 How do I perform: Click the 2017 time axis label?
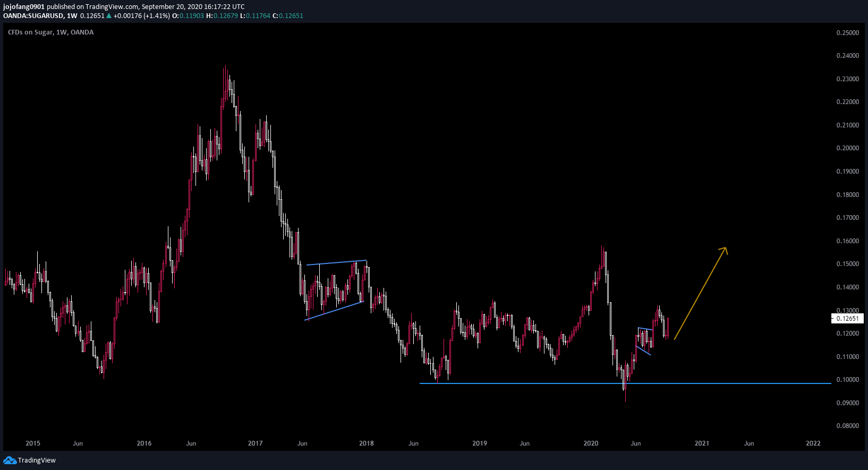pyautogui.click(x=255, y=443)
